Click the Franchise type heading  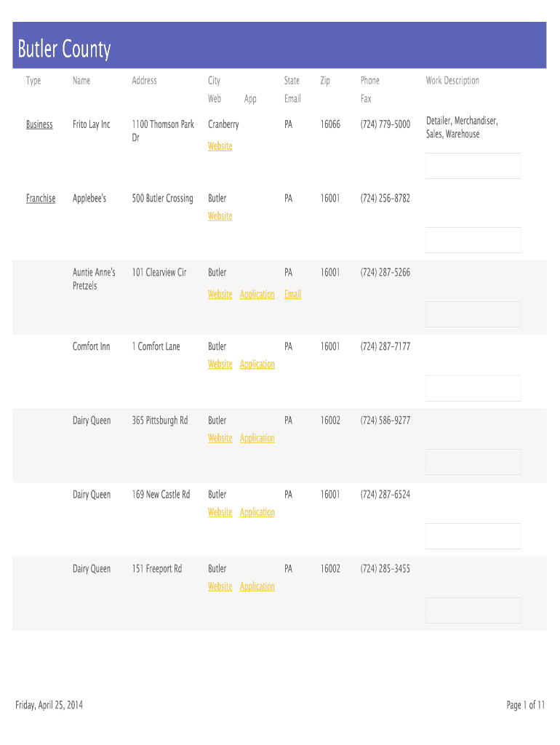(x=41, y=199)
